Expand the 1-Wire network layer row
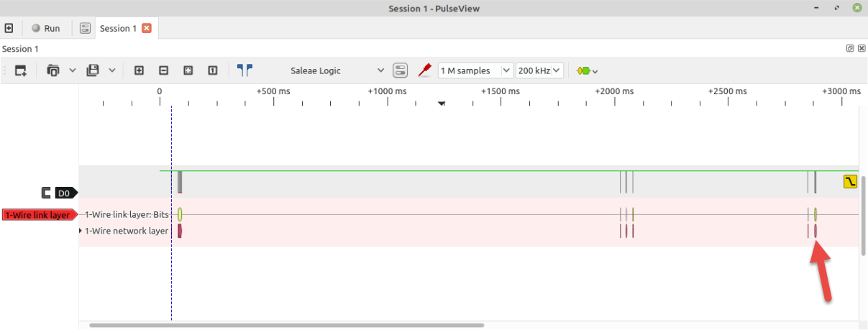 point(81,231)
